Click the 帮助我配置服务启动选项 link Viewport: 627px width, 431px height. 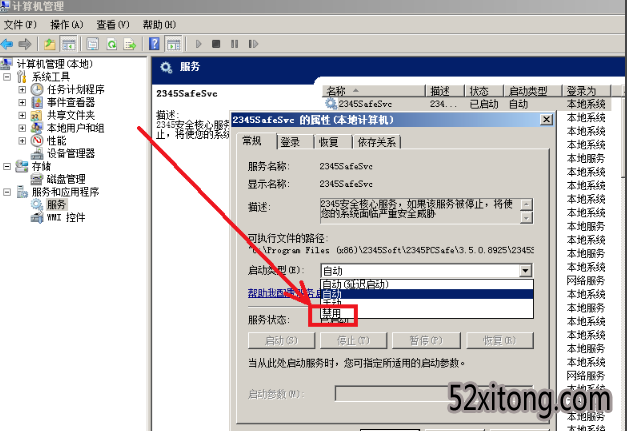285,293
